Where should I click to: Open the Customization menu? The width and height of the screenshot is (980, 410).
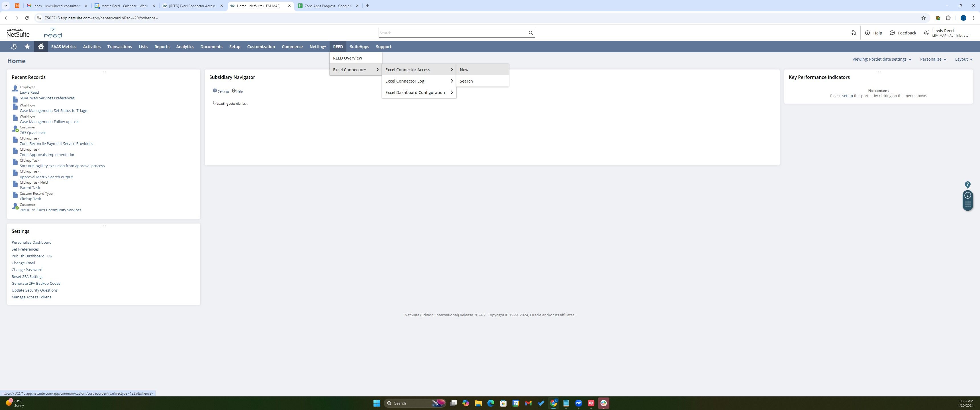coord(261,47)
